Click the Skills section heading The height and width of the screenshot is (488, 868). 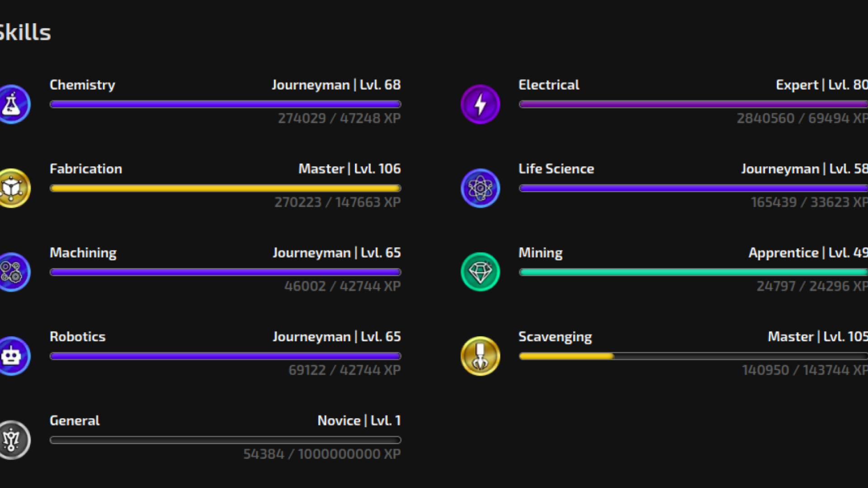click(x=25, y=33)
